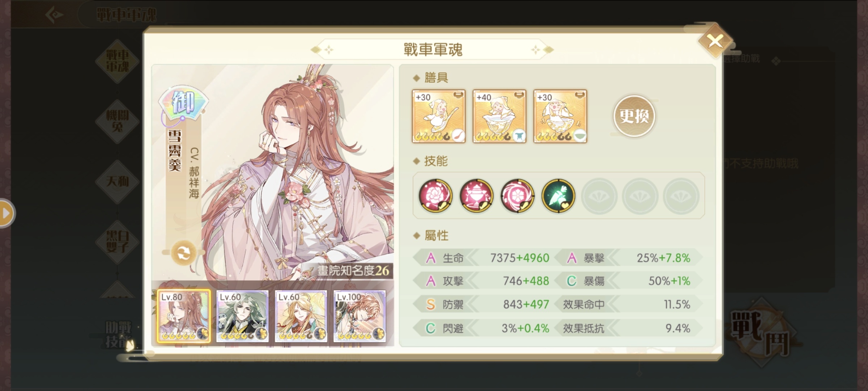Tap the last locked eye skill slot
The image size is (868, 391).
(x=681, y=196)
